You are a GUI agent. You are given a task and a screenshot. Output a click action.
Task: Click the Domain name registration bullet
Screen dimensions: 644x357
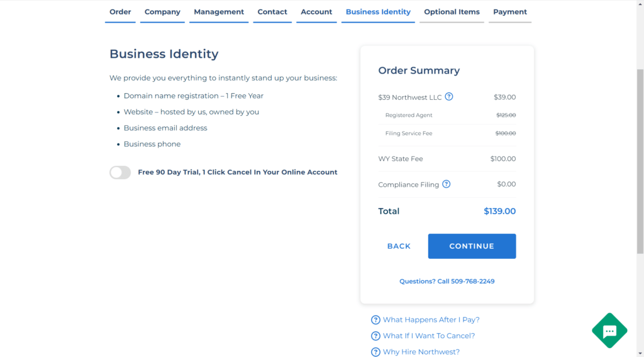pyautogui.click(x=194, y=96)
